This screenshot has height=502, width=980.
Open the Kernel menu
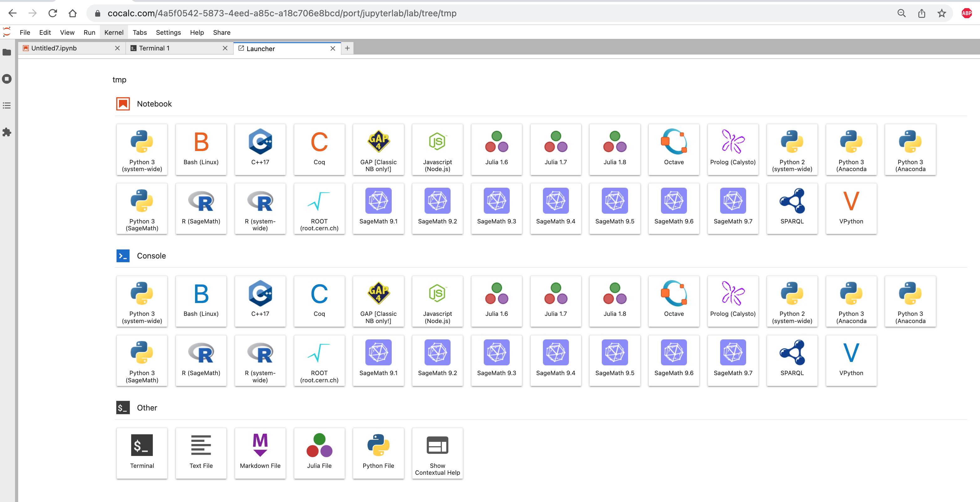pos(114,32)
